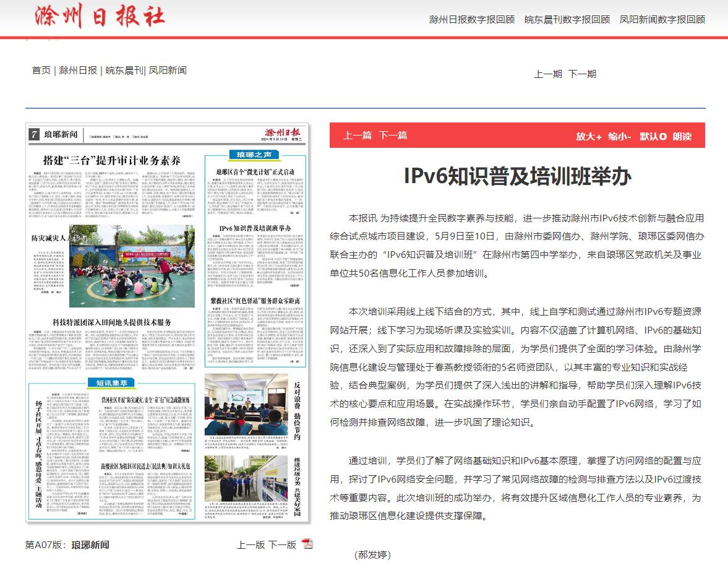Click the 琅琊之声 section header
This screenshot has width=728, height=576.
coord(254,154)
